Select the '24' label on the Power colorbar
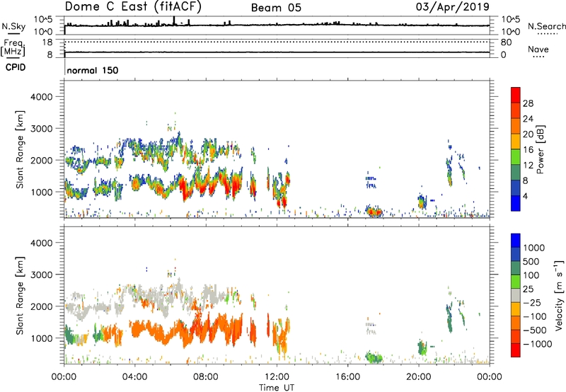 (x=528, y=119)
